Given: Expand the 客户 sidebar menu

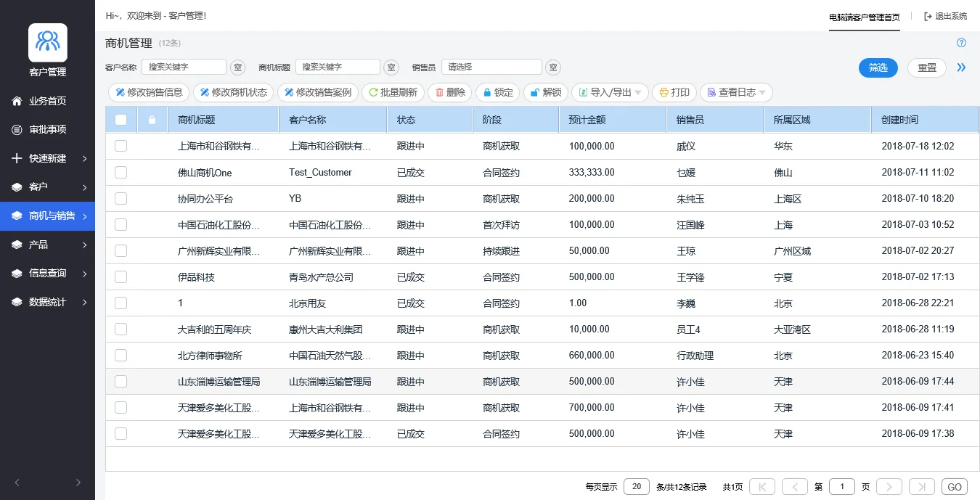Looking at the screenshot, I should pos(47,187).
